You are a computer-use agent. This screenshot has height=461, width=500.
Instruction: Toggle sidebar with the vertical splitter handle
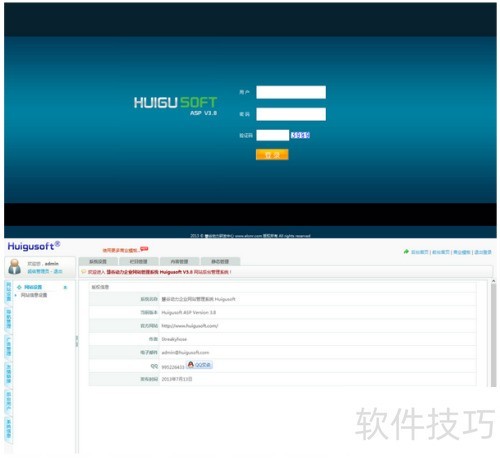coord(77,341)
